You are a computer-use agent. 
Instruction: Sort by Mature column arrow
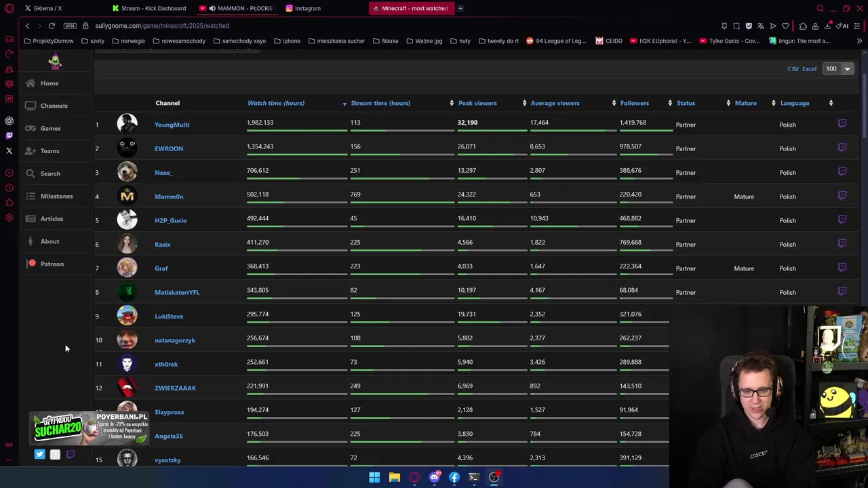coord(774,103)
